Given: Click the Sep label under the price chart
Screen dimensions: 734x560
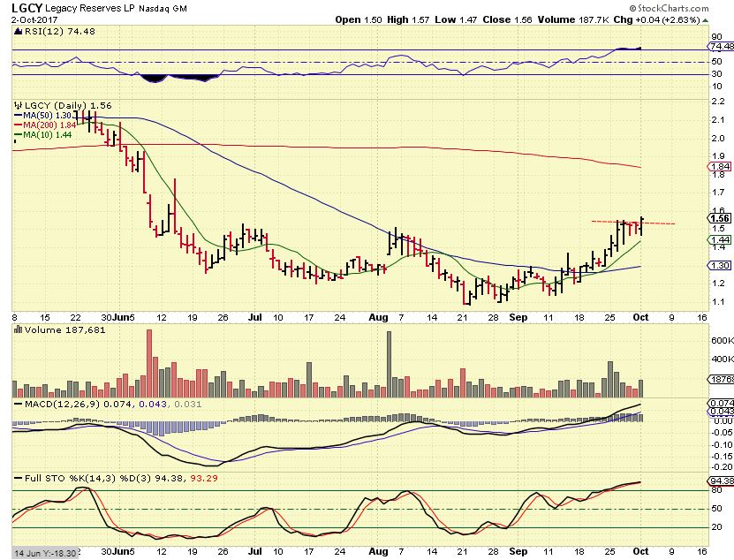Looking at the screenshot, I should (x=518, y=317).
